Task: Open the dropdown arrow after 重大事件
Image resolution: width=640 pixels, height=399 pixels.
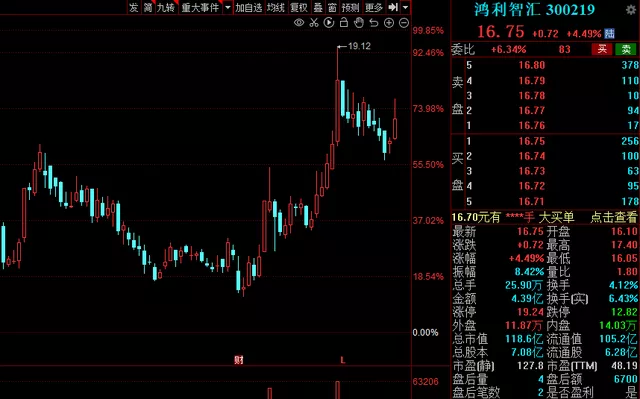Action: click(x=228, y=7)
